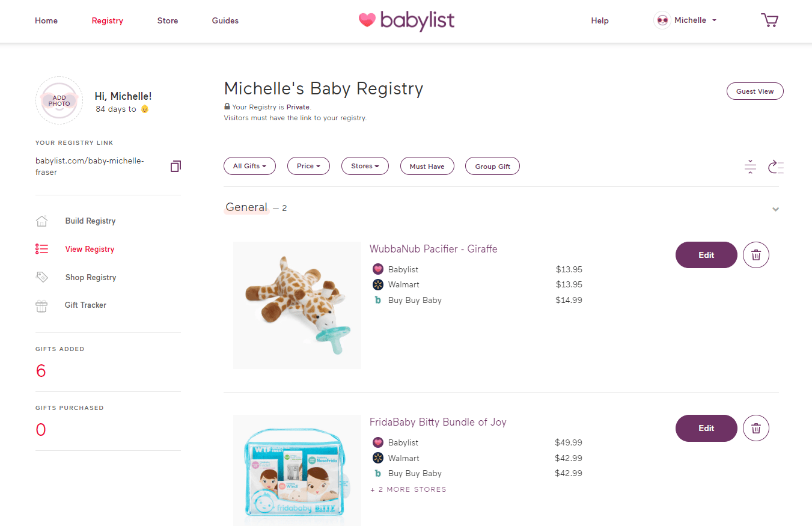This screenshot has height=526, width=812.
Task: Click the reorder items icon
Action: (776, 167)
